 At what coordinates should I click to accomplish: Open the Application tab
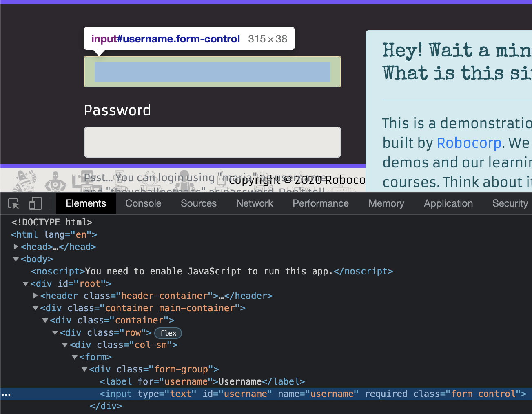(448, 203)
